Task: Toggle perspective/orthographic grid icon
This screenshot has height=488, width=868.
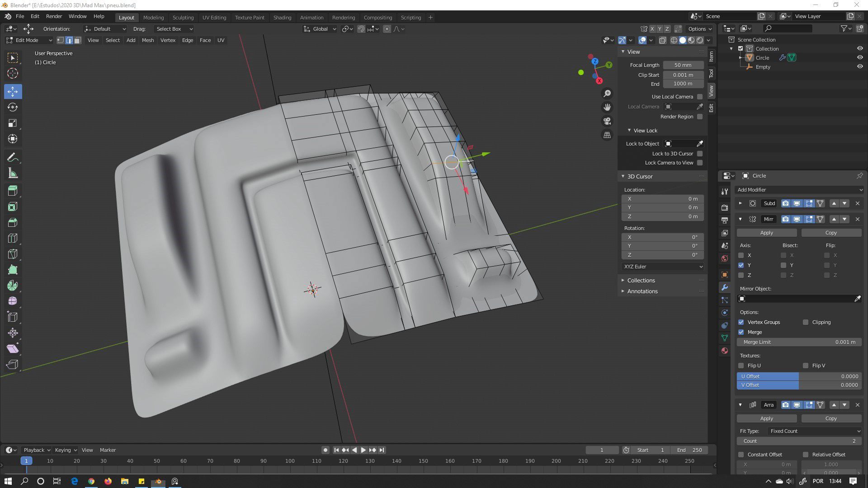Action: coord(607,135)
